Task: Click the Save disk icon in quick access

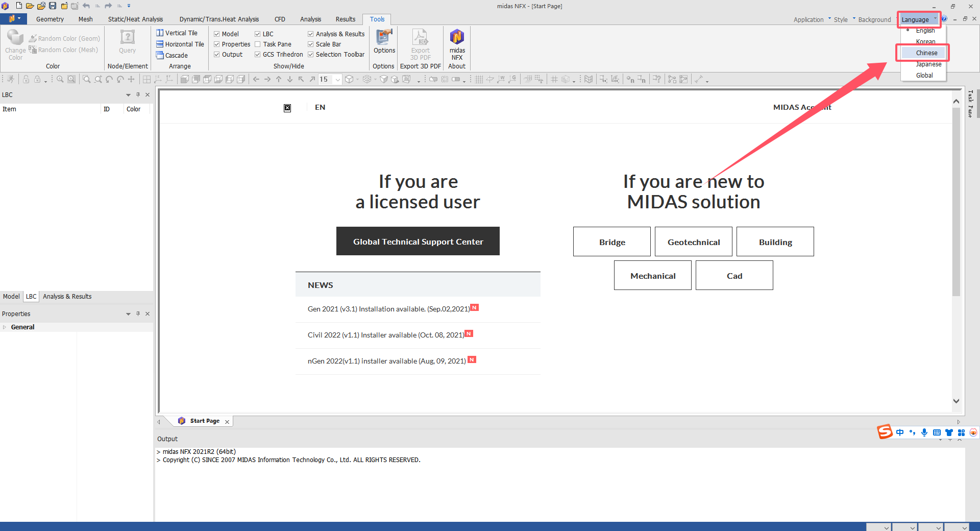Action: pos(53,6)
